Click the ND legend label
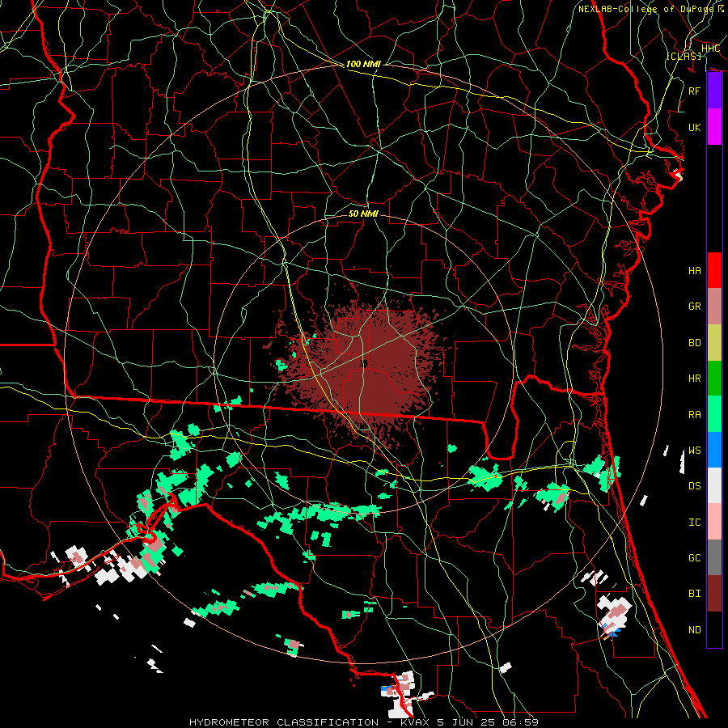 (x=695, y=630)
